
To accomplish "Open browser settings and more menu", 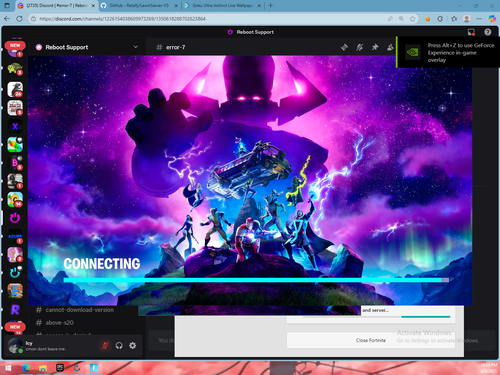I will pos(479,19).
